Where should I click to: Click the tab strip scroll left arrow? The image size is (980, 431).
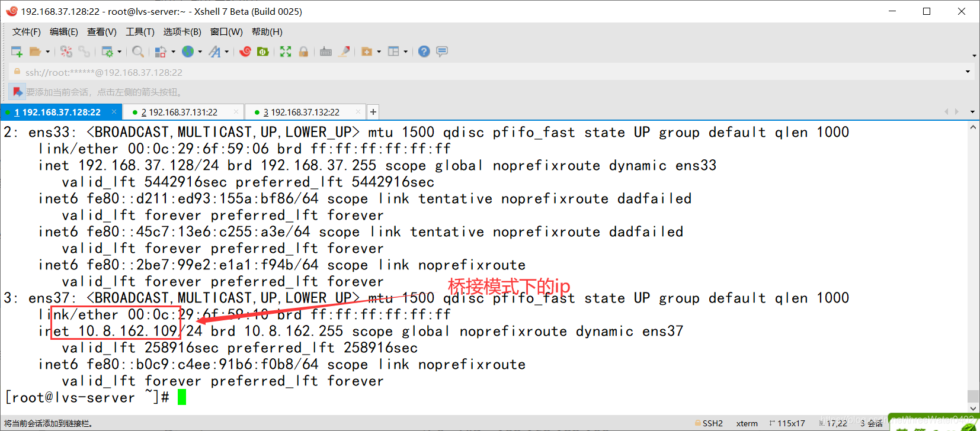(x=946, y=112)
